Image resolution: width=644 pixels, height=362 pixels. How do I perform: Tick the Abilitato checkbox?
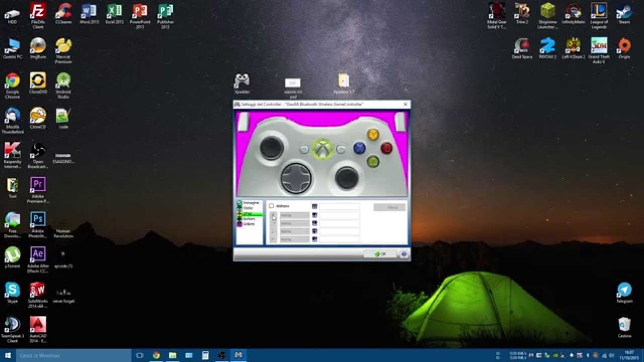click(x=271, y=206)
